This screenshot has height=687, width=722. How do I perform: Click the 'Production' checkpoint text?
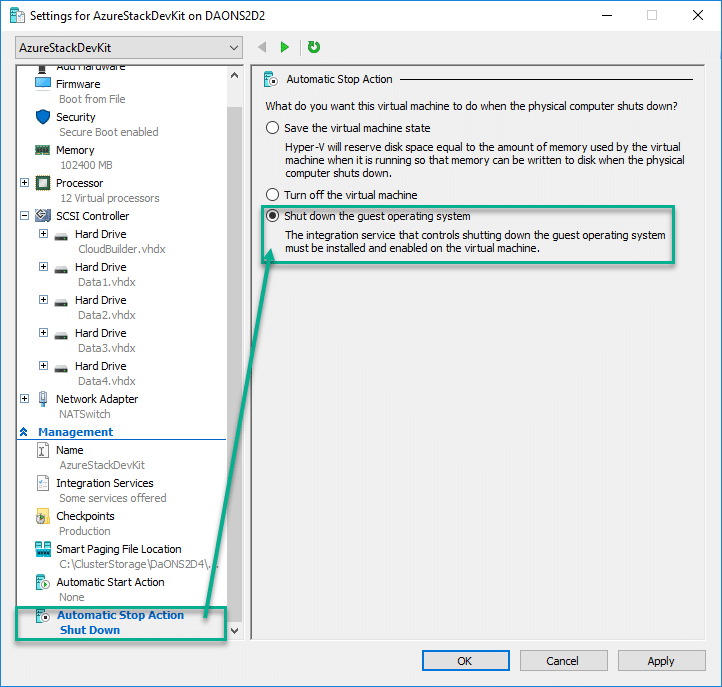(x=85, y=531)
